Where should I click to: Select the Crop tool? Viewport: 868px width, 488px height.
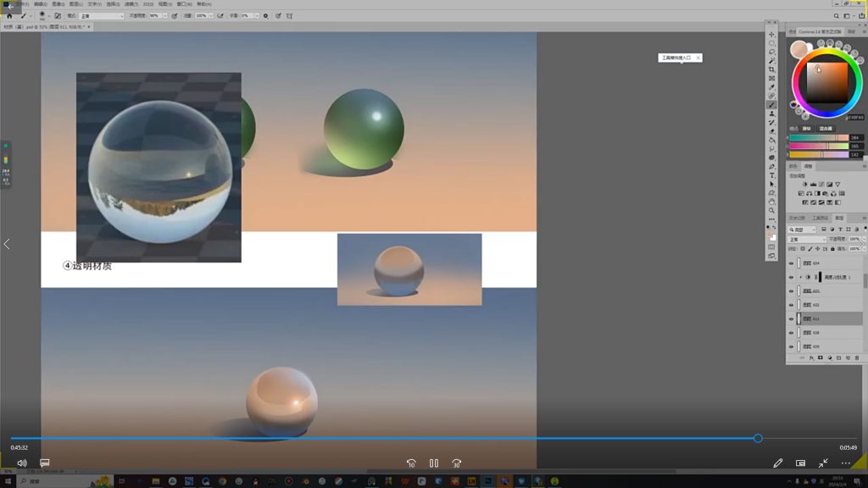tap(771, 69)
